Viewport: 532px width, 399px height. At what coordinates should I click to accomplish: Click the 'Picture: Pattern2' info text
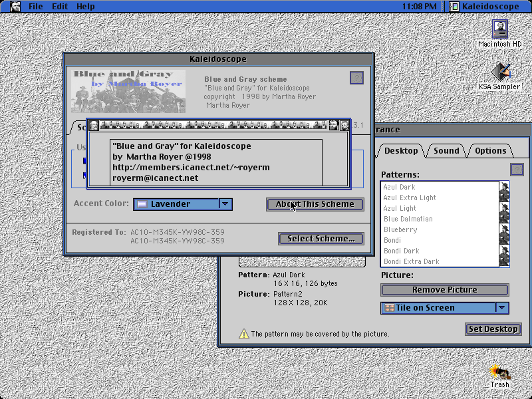pyautogui.click(x=270, y=294)
